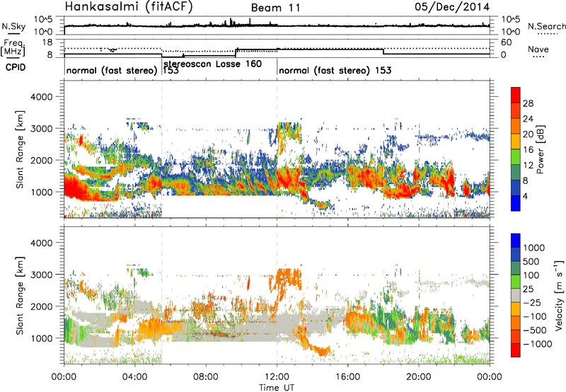Click the blue bottom segment of Power bar
This screenshot has width=566, height=392.
tap(516, 203)
